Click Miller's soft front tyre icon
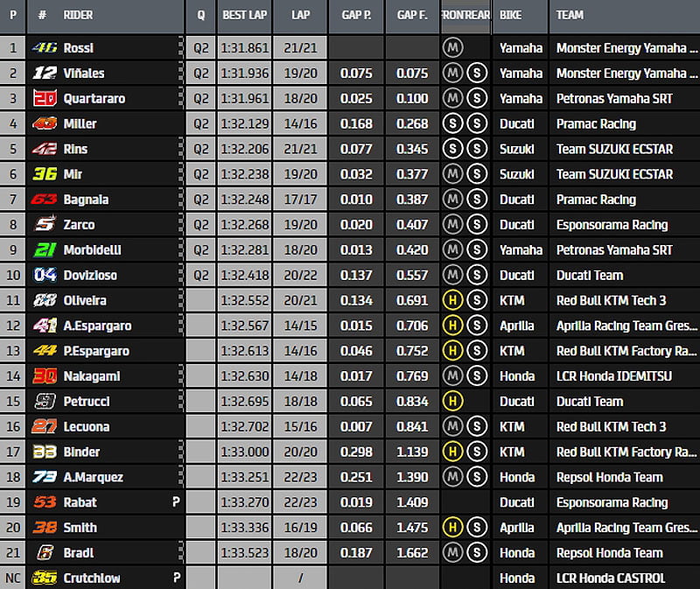The height and width of the screenshot is (589, 700). pos(452,123)
